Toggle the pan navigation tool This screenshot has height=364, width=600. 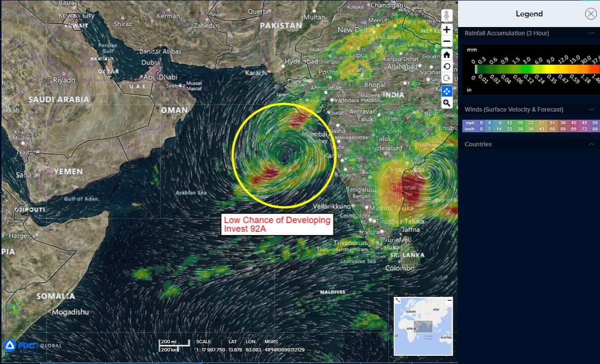pyautogui.click(x=447, y=91)
